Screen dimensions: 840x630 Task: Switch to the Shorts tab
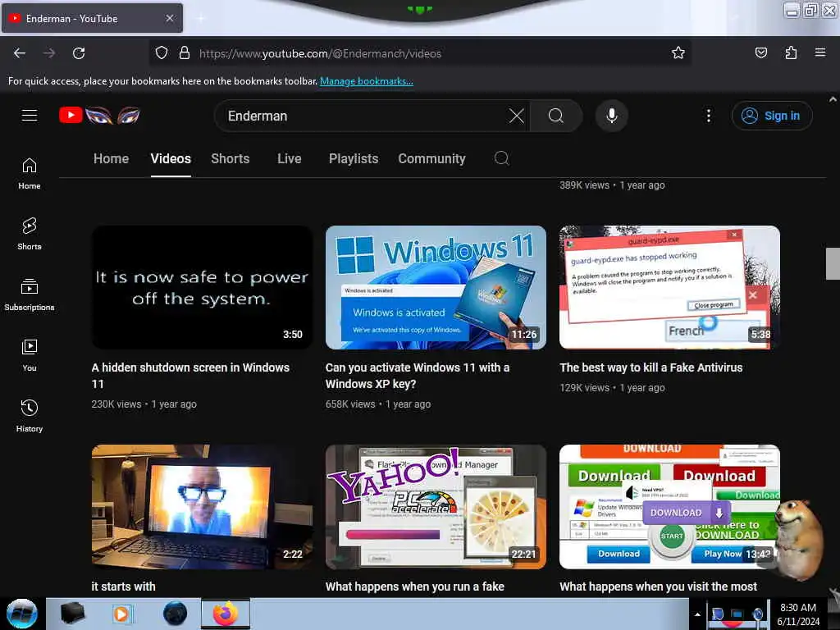tap(231, 158)
